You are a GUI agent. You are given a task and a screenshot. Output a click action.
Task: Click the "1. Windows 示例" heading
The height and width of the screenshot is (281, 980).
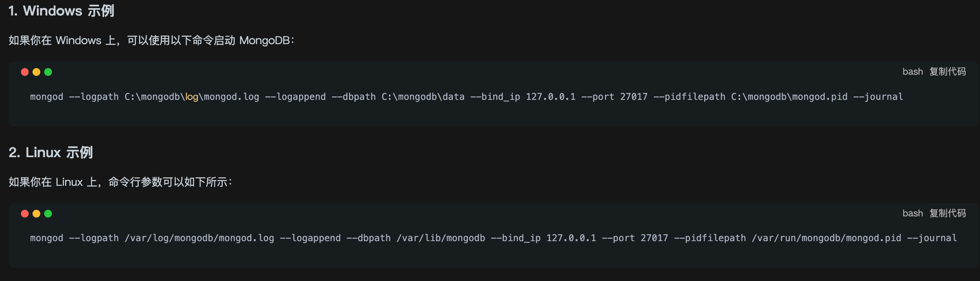[61, 11]
